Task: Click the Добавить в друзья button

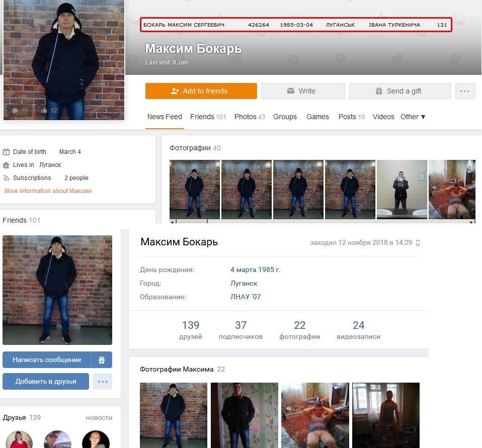Action: point(46,382)
